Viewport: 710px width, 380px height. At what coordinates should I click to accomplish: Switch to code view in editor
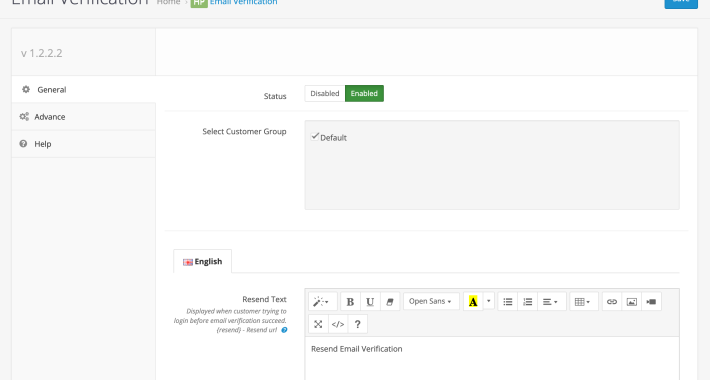pos(338,324)
